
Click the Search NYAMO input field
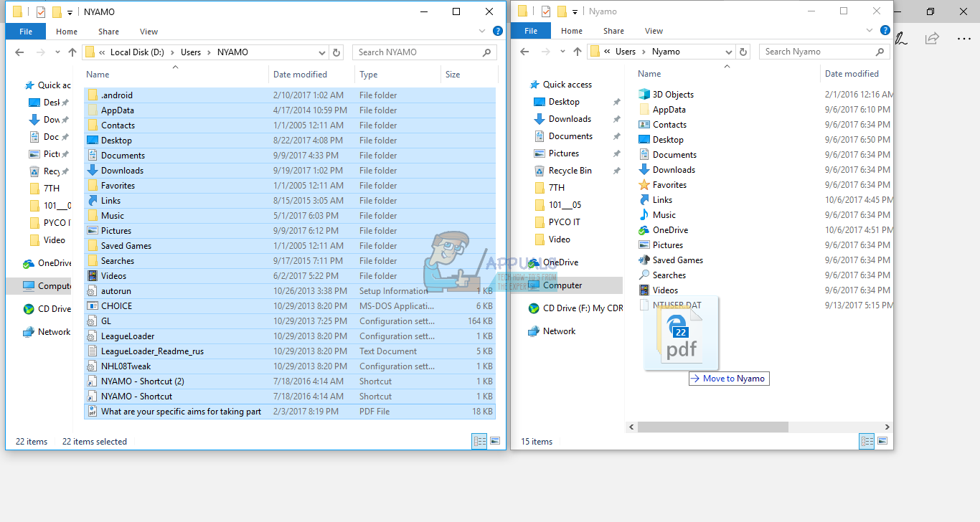point(416,52)
